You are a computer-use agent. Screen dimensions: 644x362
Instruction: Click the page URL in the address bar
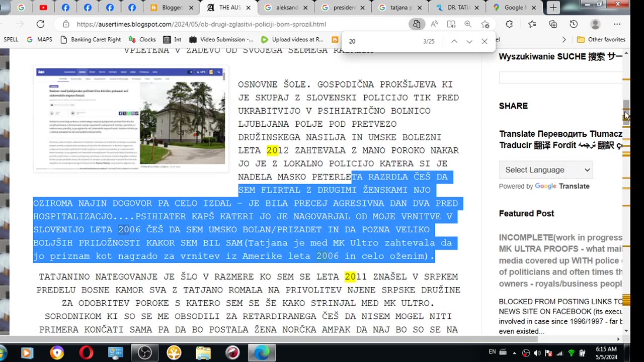click(x=201, y=24)
